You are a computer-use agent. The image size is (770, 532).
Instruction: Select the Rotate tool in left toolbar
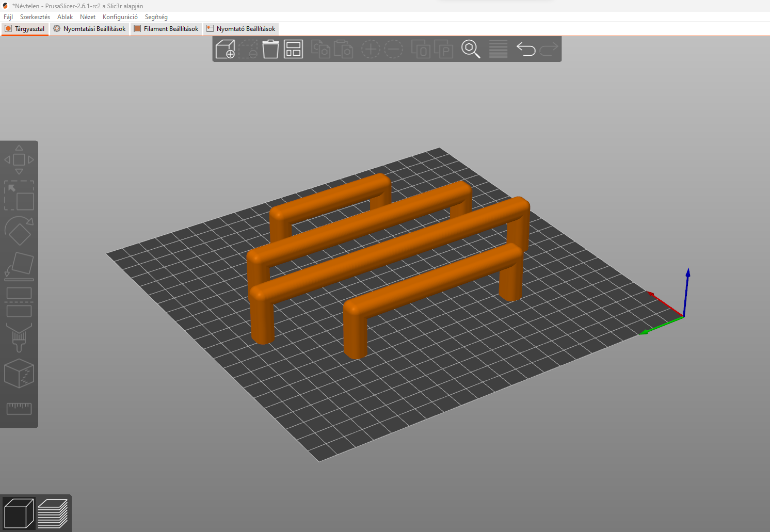19,231
